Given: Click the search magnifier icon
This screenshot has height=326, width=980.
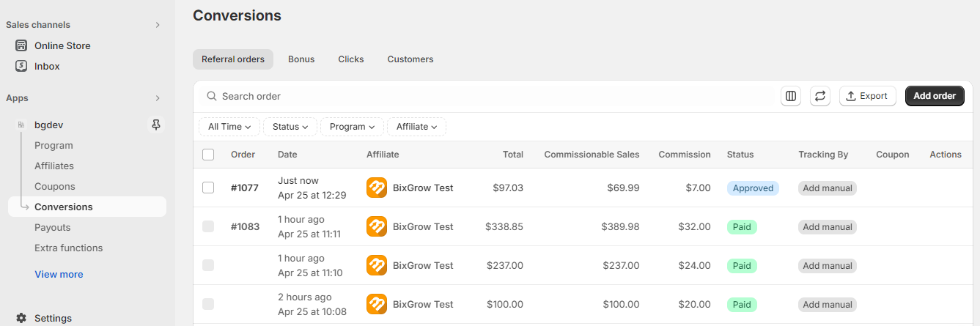Looking at the screenshot, I should (212, 96).
